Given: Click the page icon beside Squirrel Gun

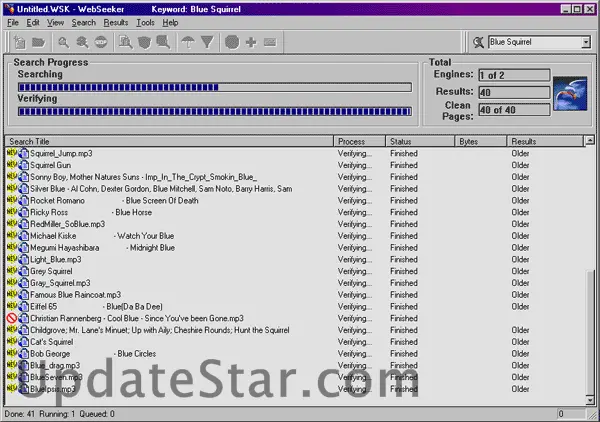Looking at the screenshot, I should tap(24, 165).
